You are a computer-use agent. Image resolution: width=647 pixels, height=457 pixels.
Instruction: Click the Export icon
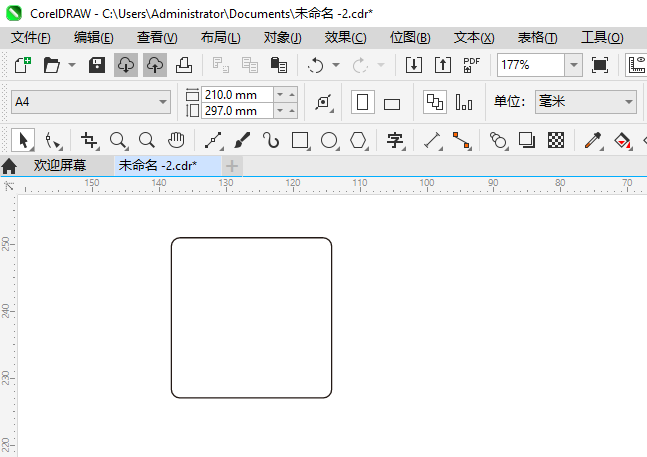443,65
